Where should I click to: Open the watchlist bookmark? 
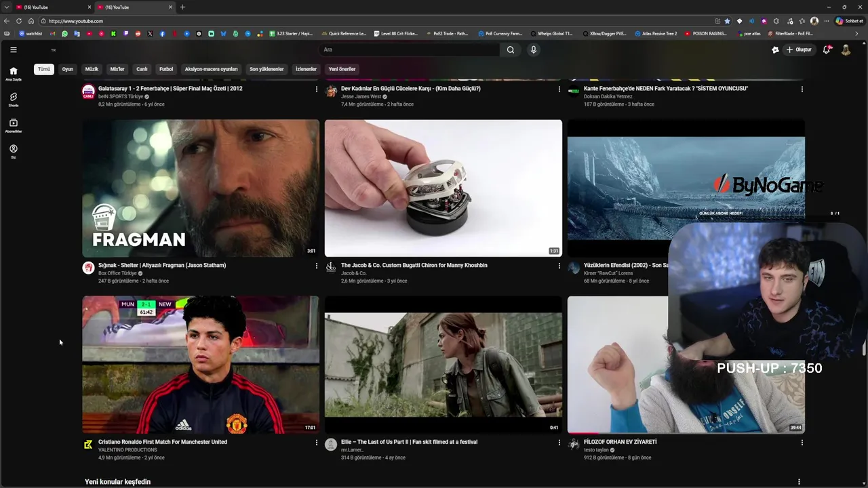[31, 33]
